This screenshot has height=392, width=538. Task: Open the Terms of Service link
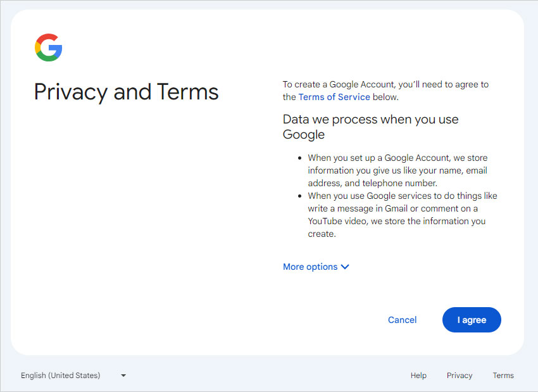click(x=334, y=97)
